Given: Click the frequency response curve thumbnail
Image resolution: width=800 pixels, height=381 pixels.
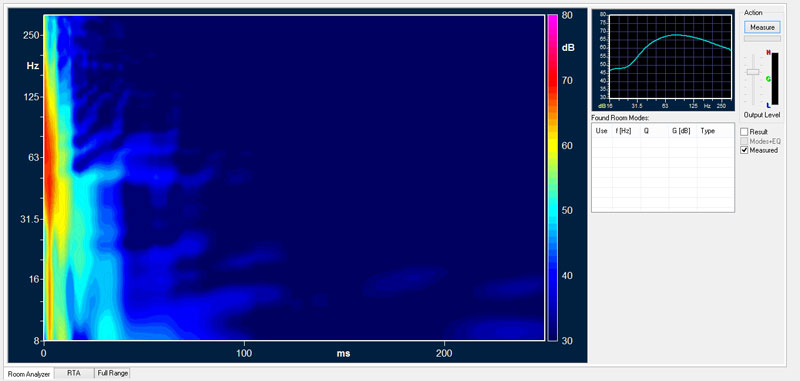Looking at the screenshot, I should [x=663, y=60].
